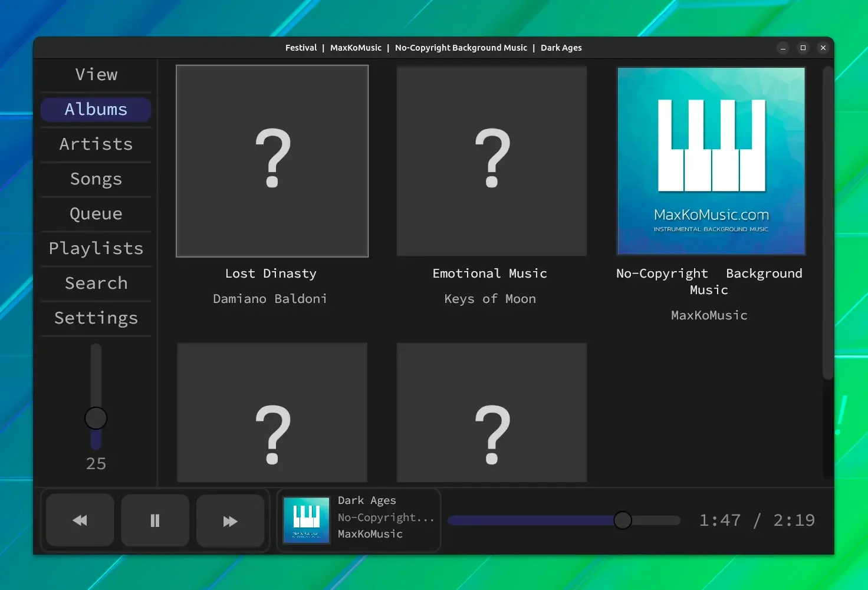868x590 pixels.
Task: Open the Lost Dinasty album cover
Action: click(272, 161)
